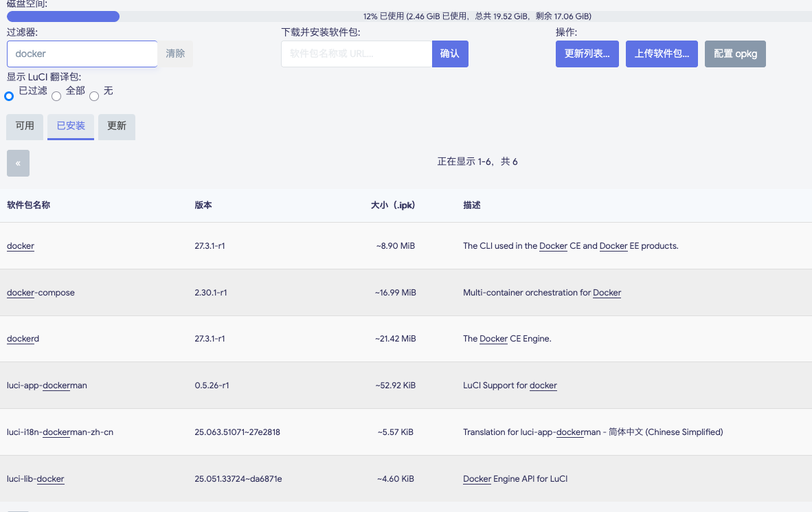Click the 'Docker Engine API for LuCI' description
Viewport: 812px width, 512px height.
pos(515,479)
